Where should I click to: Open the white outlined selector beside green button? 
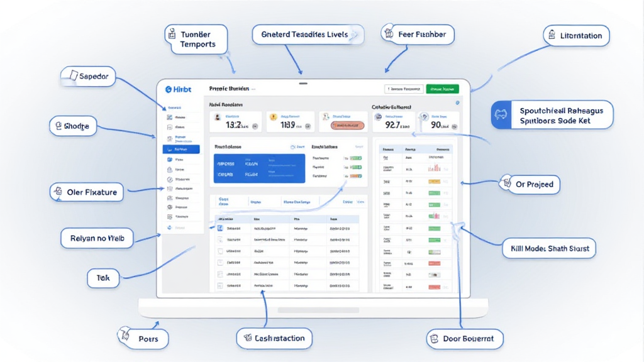[x=404, y=89]
